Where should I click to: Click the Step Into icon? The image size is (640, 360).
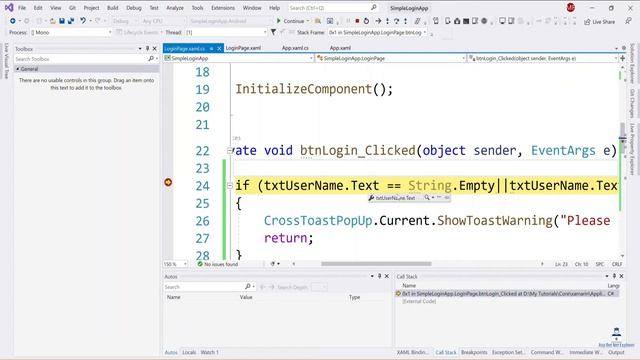pos(387,21)
